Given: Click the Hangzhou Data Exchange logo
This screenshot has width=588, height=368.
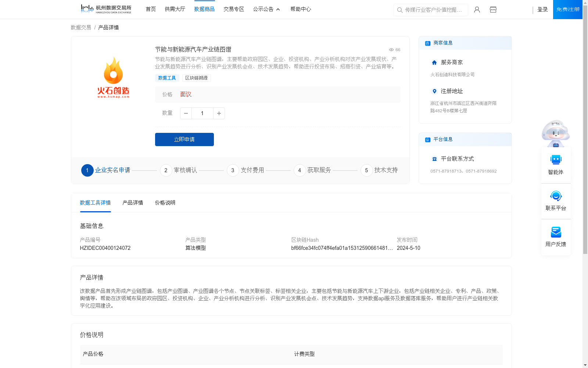Looking at the screenshot, I should (106, 9).
